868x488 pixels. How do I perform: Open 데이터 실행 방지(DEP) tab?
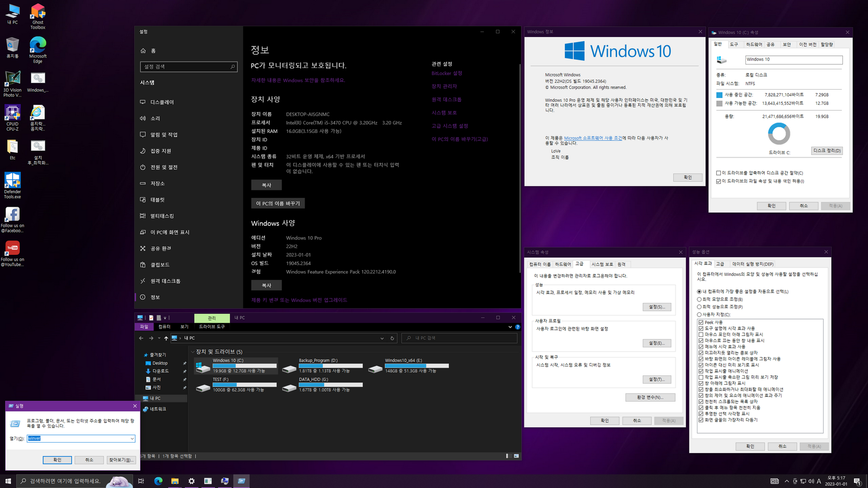753,264
